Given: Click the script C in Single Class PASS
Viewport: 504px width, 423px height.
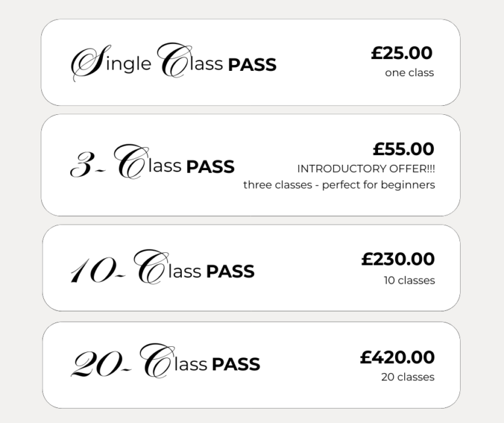Looking at the screenshot, I should 175,60.
